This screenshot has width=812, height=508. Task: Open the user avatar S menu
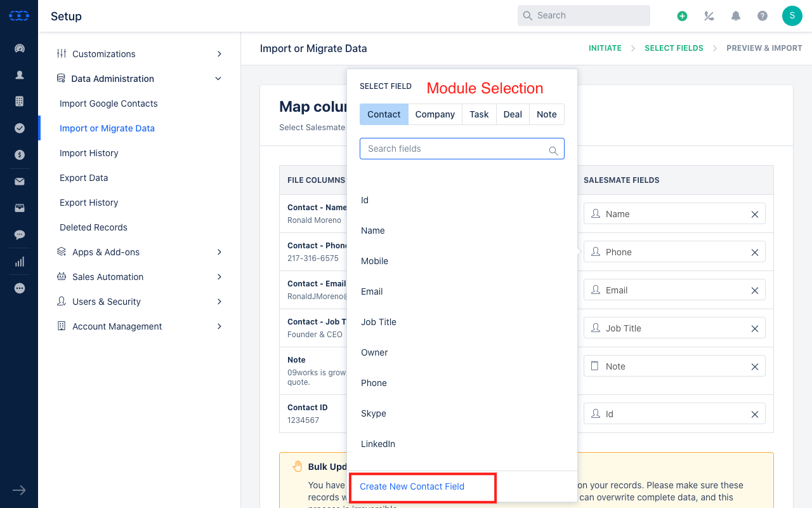(x=792, y=16)
